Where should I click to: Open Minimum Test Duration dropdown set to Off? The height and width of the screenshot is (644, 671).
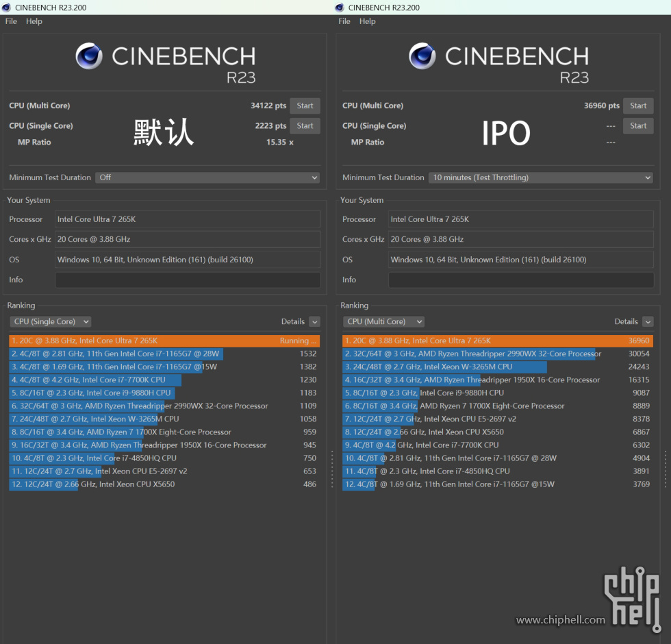[x=207, y=177]
